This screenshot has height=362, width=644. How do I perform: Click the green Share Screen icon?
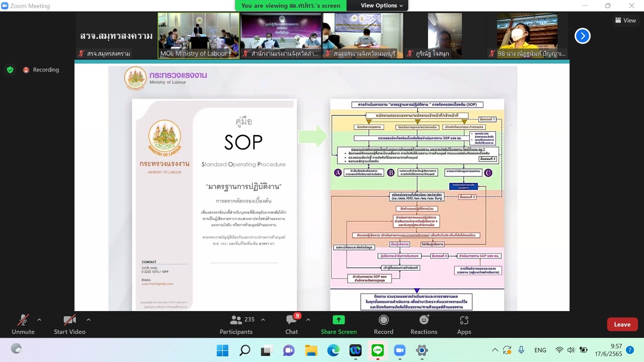339,320
